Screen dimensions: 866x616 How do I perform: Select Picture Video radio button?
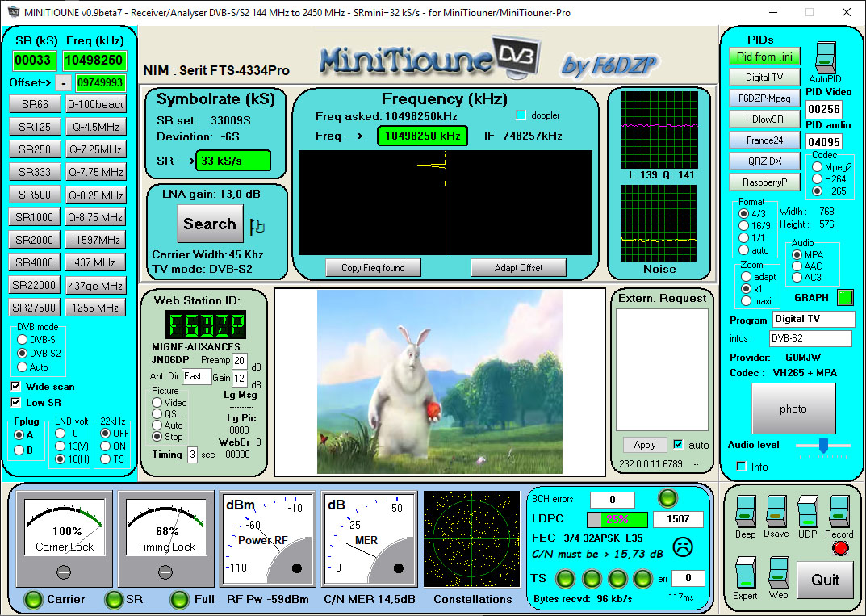[157, 402]
